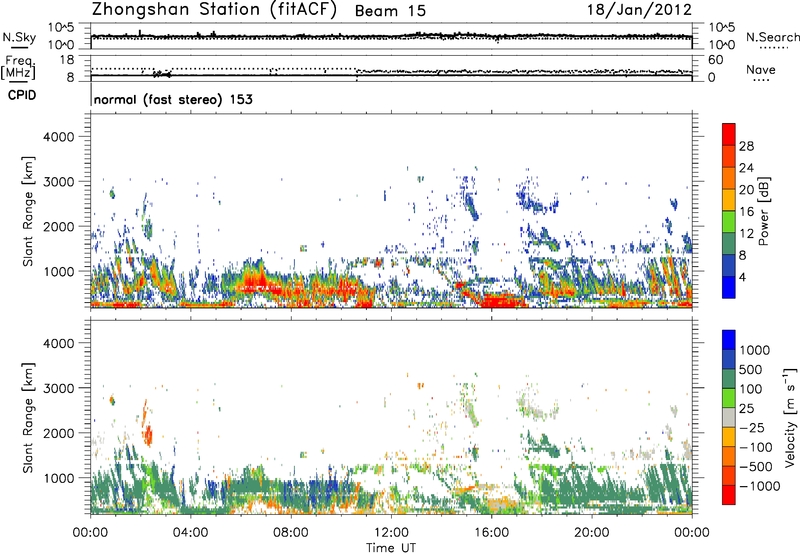Click the "2000" tick of the velocity panel
The image size is (800, 554).
(x=58, y=433)
